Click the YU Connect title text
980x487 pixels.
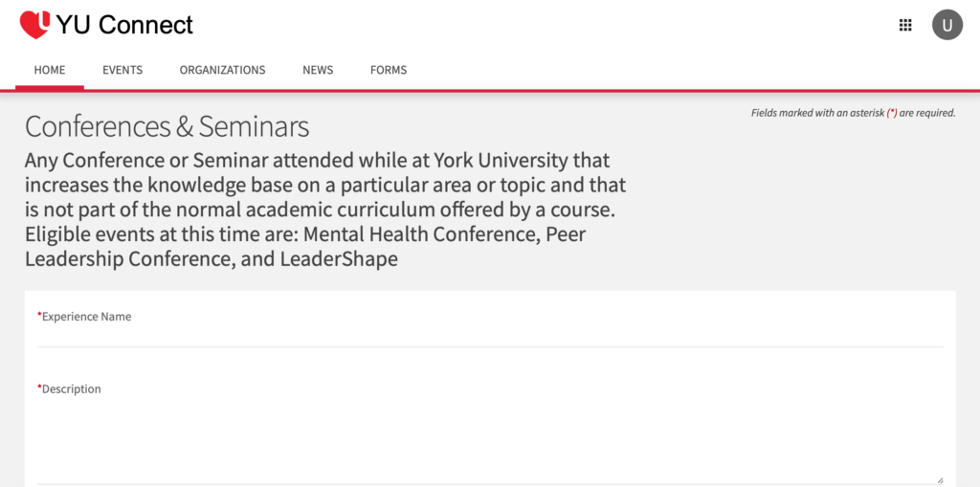124,25
